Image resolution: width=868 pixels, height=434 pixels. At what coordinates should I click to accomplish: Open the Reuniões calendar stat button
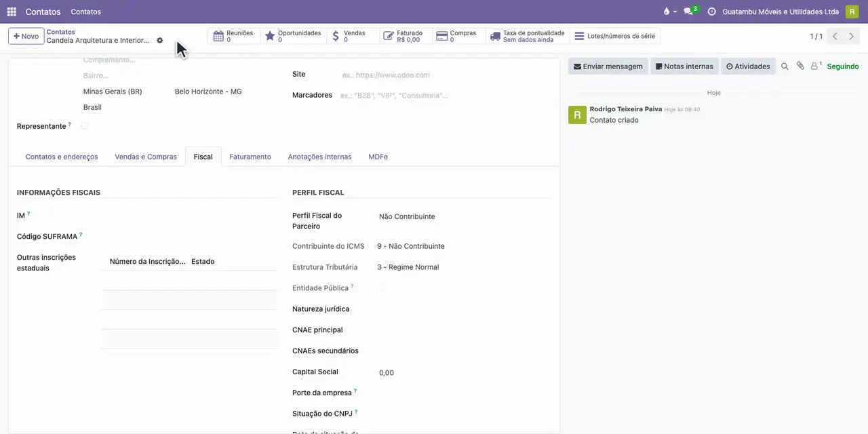click(234, 36)
